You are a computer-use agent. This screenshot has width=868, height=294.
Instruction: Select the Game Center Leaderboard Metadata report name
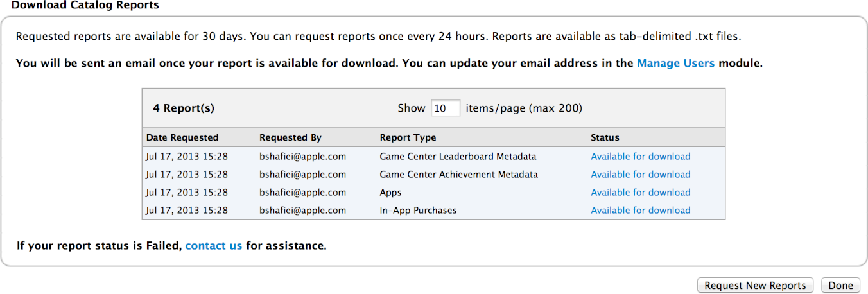458,157
